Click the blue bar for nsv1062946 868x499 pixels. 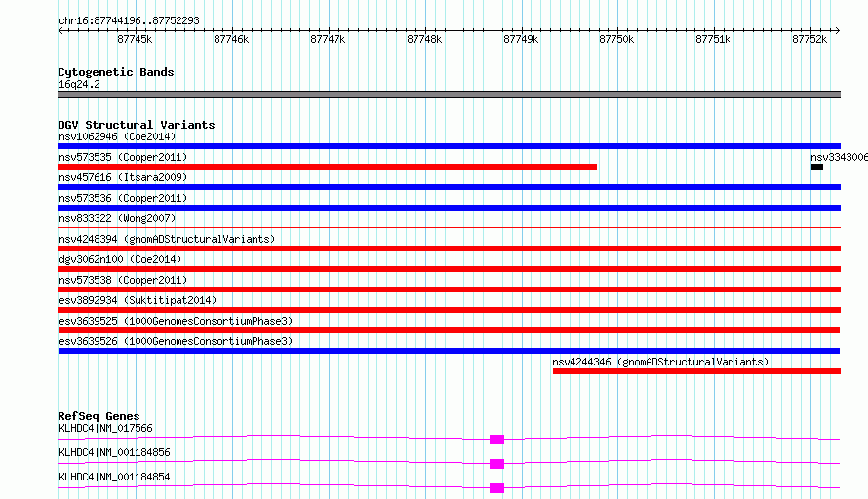[449, 146]
